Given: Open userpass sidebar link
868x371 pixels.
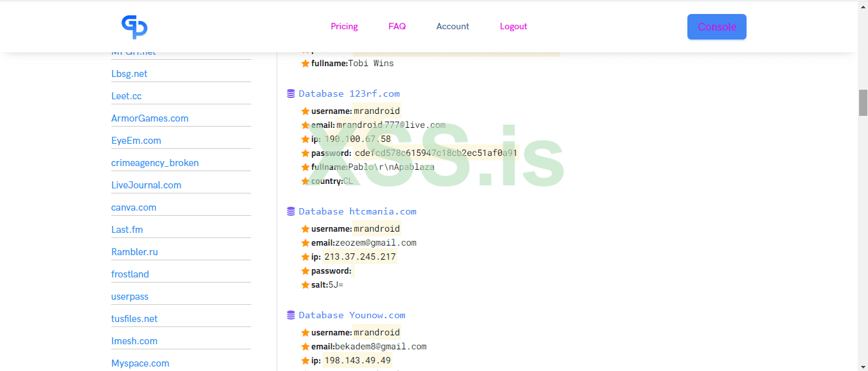Looking at the screenshot, I should [x=130, y=297].
